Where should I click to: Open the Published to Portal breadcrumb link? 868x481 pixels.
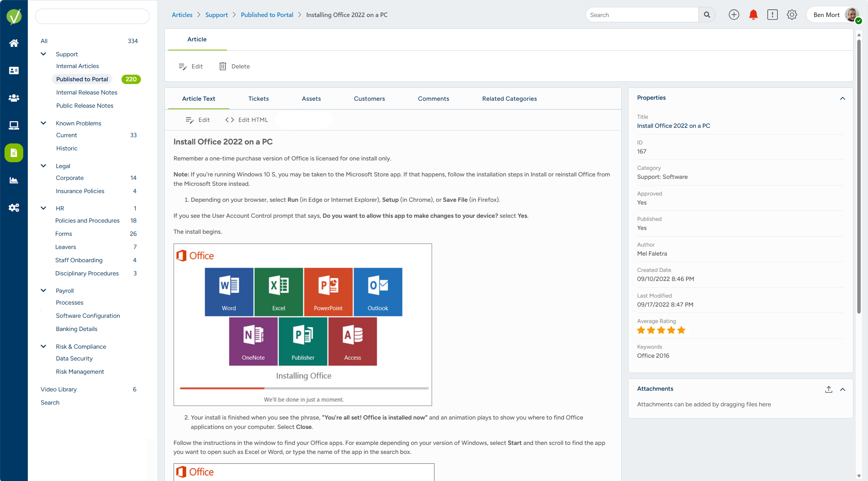[267, 15]
